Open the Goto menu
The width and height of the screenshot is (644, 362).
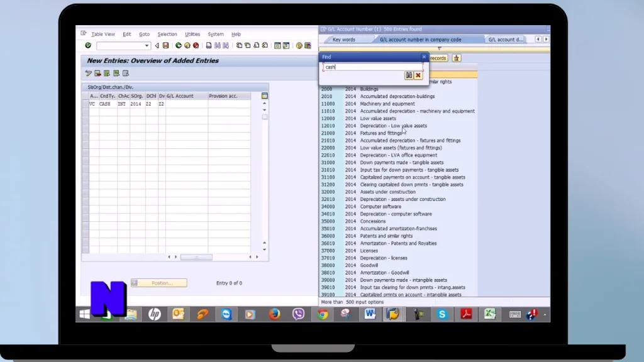144,34
